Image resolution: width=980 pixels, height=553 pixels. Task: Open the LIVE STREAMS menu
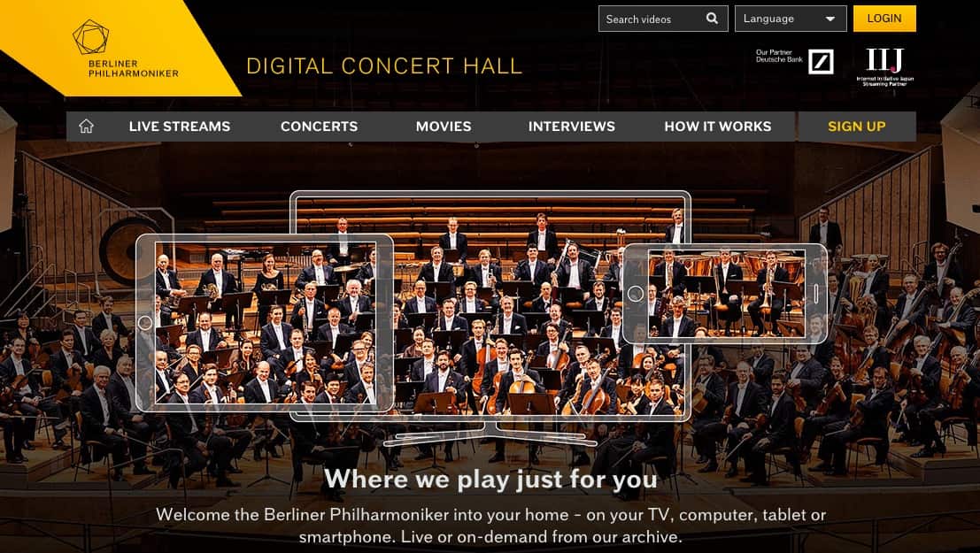(179, 126)
